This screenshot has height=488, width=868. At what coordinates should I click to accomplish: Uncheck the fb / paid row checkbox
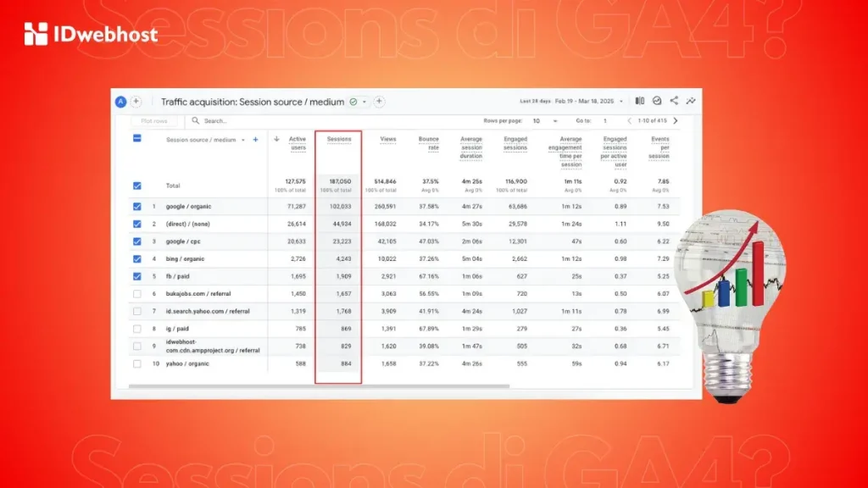coord(137,276)
